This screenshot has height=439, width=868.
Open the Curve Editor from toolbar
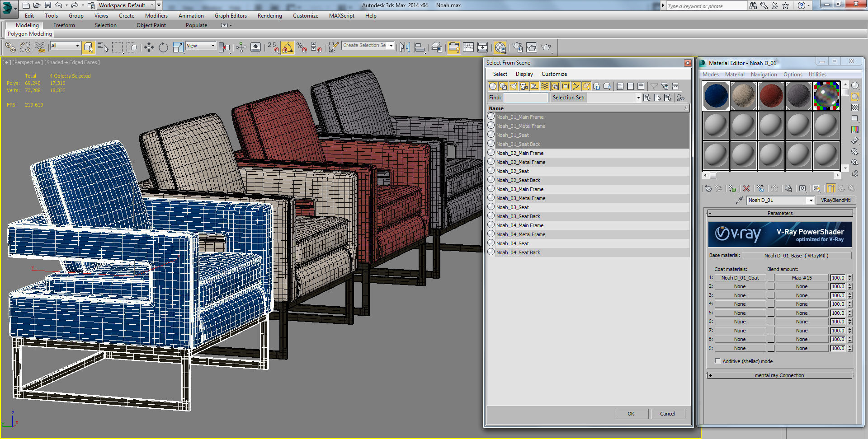point(468,47)
